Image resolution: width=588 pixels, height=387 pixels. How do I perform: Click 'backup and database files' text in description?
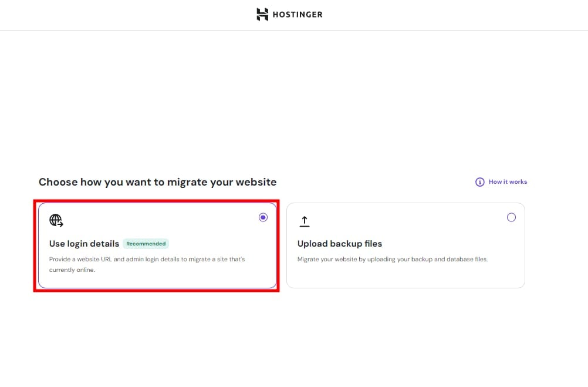pyautogui.click(x=452, y=259)
